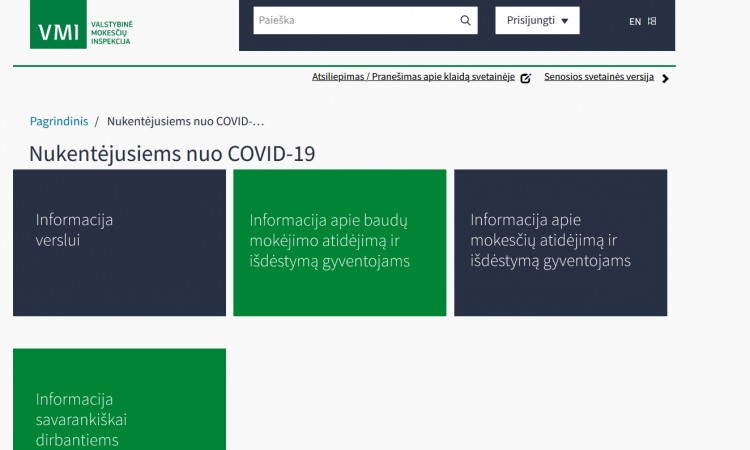
Task: Open Atsiliepimas / Pranešimas apie klaidą link
Action: (x=413, y=77)
